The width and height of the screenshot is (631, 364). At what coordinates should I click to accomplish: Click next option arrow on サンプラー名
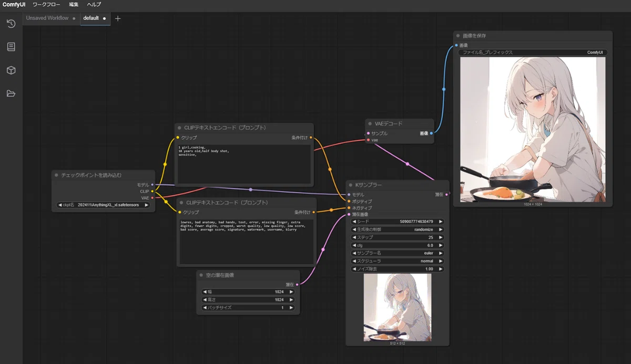[440, 253]
